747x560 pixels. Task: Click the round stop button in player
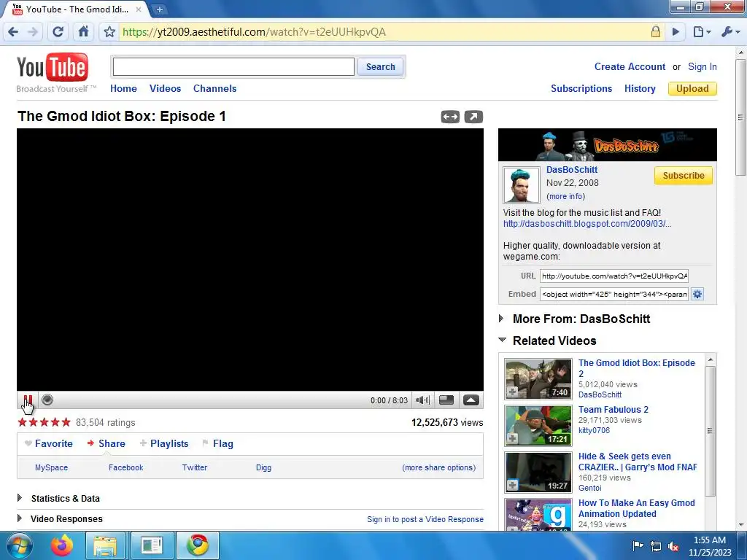[47, 400]
